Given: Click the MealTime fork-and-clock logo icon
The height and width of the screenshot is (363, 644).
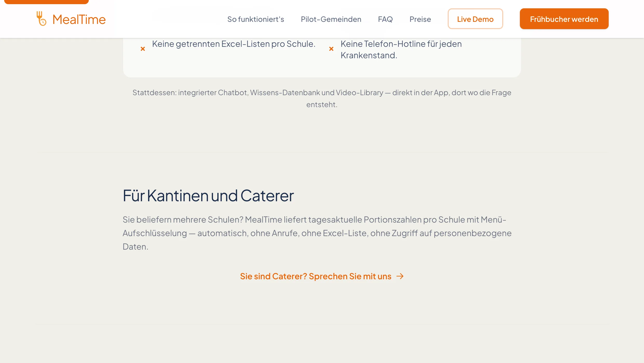Looking at the screenshot, I should point(41,18).
